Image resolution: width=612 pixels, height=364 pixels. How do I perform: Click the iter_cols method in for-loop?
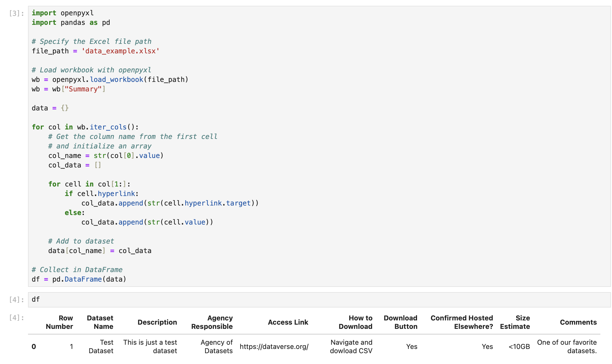[x=108, y=127]
